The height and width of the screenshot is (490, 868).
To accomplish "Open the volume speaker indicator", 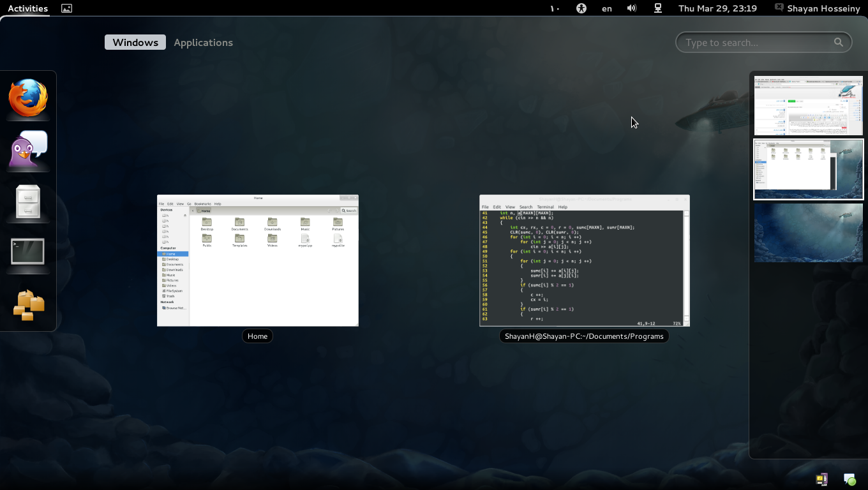I will click(632, 8).
